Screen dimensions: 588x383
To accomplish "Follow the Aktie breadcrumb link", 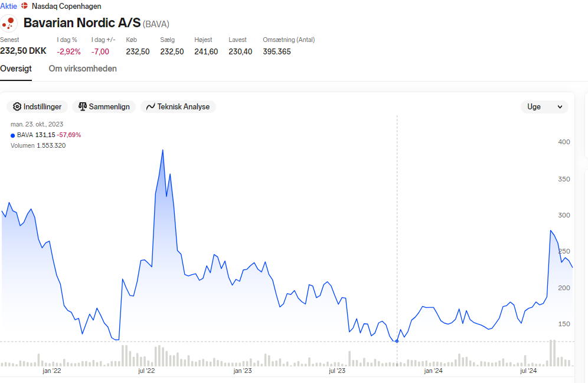I will 8,6.
